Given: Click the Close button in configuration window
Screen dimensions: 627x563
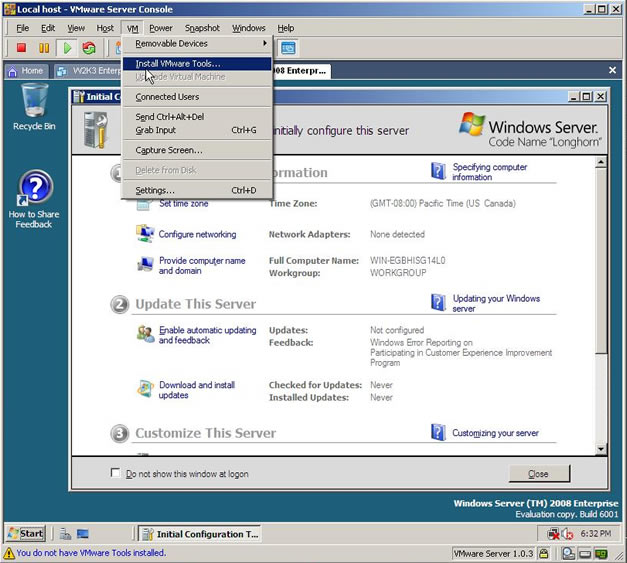Looking at the screenshot, I should [538, 474].
